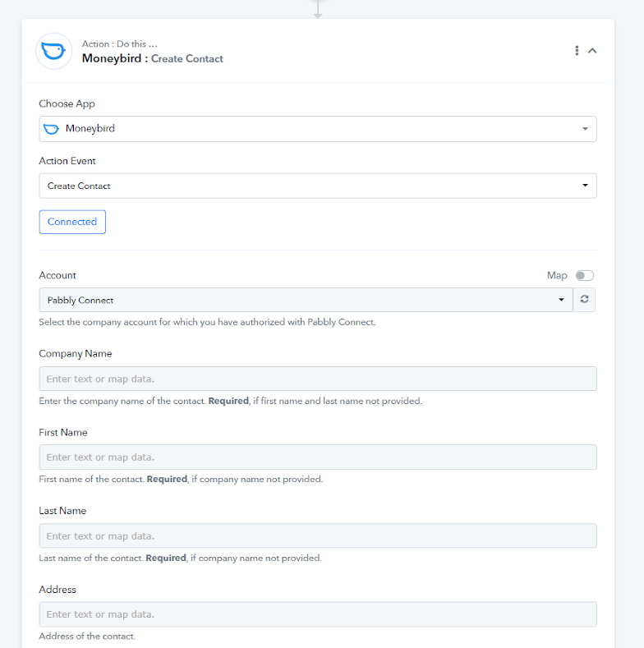Click the small Moneybird icon in Choose App
The height and width of the screenshot is (648, 644).
[x=52, y=129]
